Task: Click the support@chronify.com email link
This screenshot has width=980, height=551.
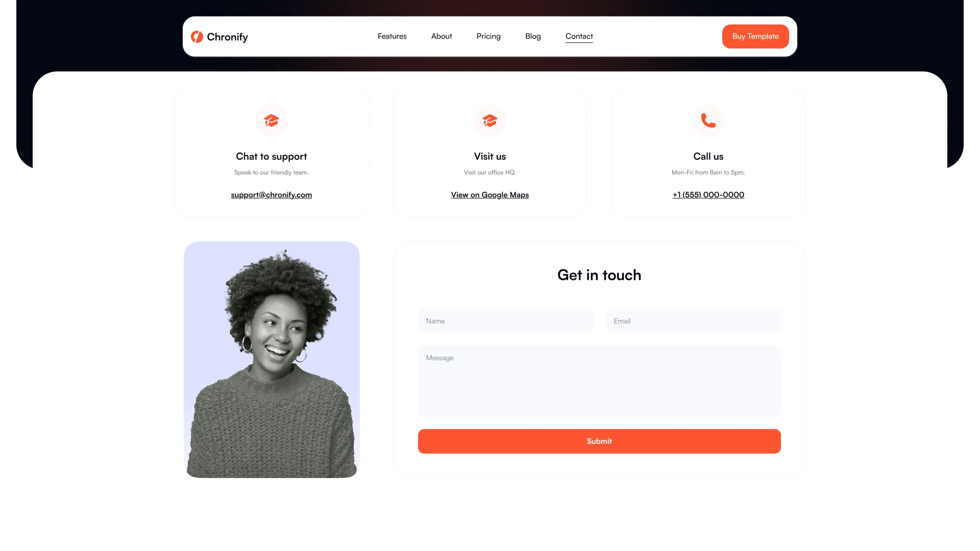Action: click(x=271, y=194)
